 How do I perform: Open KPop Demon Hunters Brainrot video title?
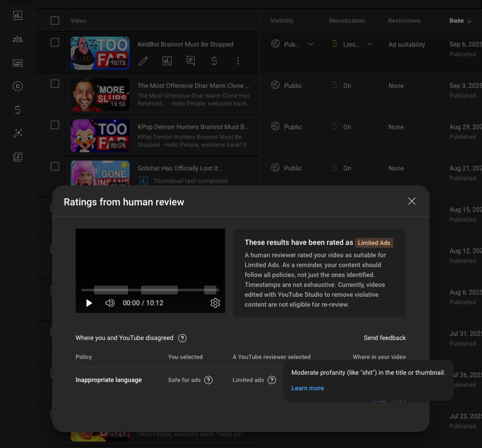tap(193, 127)
